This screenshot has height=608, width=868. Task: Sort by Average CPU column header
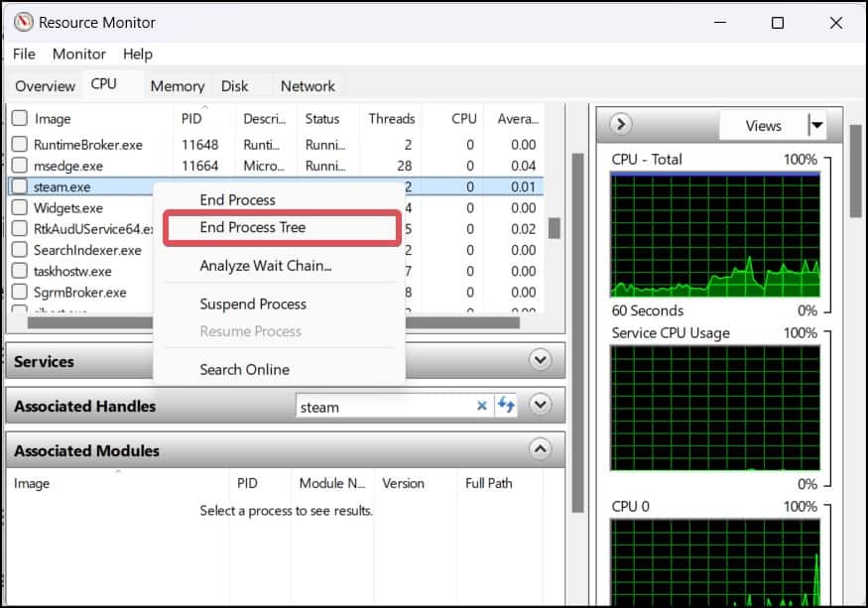click(518, 118)
